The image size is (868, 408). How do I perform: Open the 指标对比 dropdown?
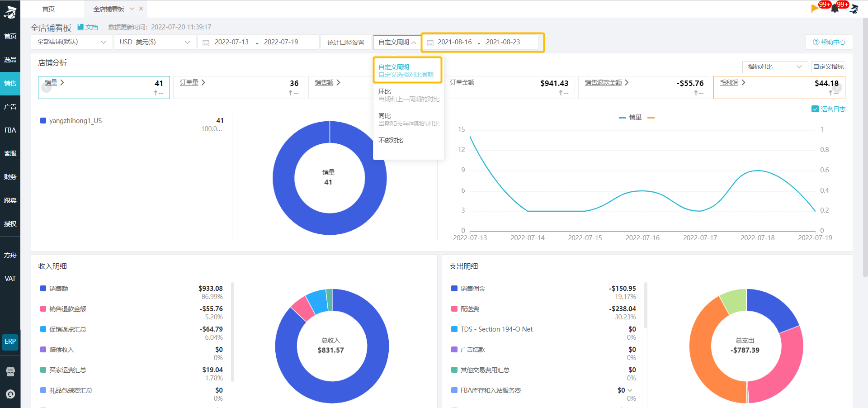tap(775, 67)
